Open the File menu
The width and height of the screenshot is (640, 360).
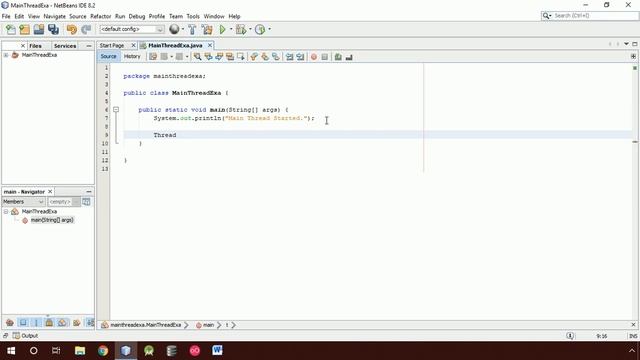coord(6,16)
